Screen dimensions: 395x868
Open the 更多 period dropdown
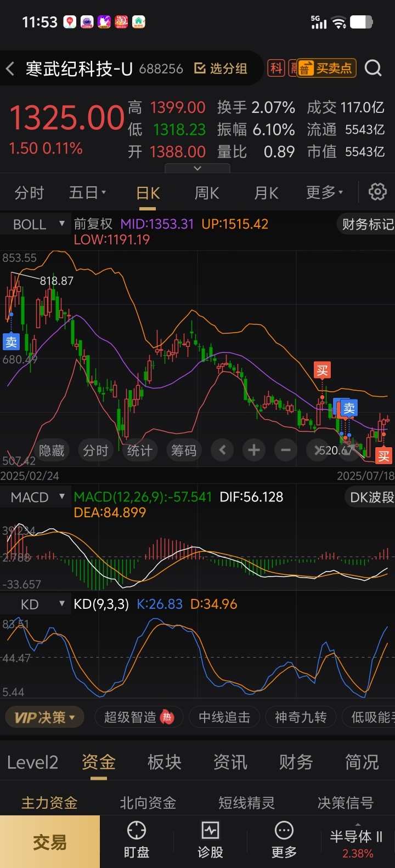(325, 193)
